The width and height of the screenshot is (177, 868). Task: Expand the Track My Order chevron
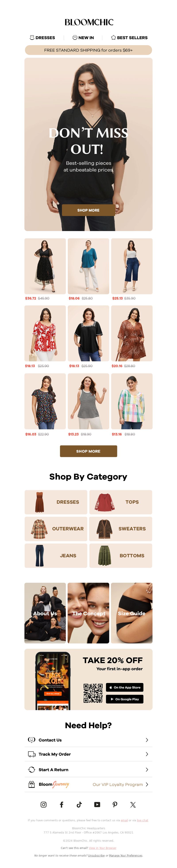pos(147,754)
